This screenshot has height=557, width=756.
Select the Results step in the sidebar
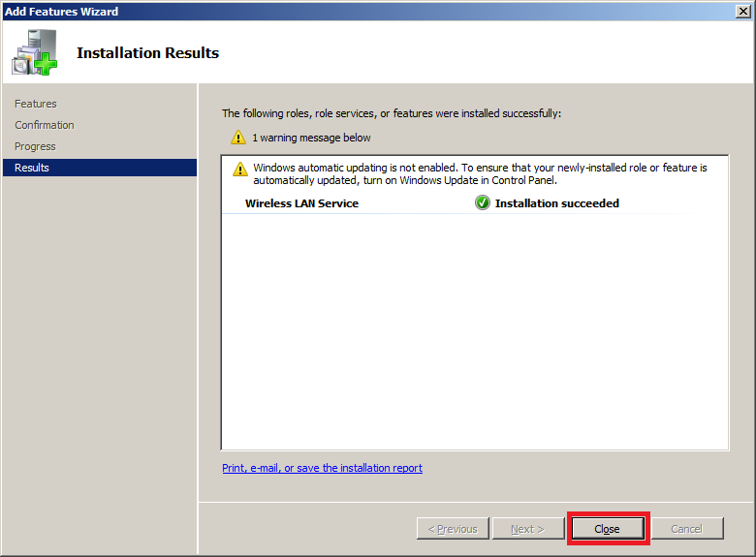(x=32, y=168)
